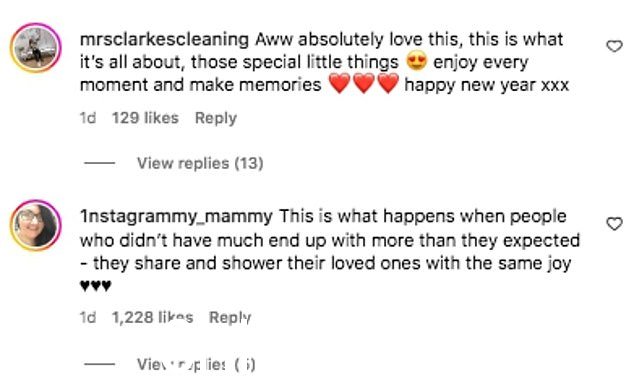The width and height of the screenshot is (634, 378).
Task: Expand View replies (13) thread
Action: (x=200, y=163)
